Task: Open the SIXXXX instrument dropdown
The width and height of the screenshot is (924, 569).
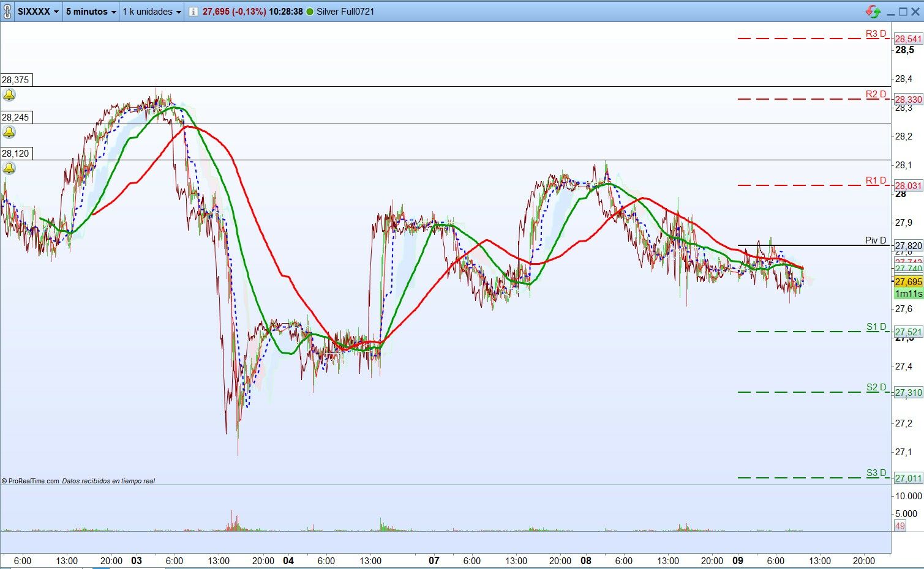Action: click(38, 11)
